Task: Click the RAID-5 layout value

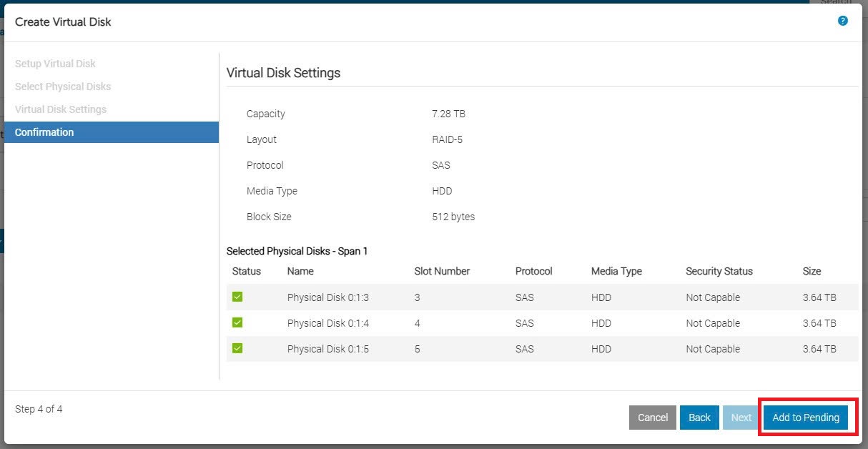Action: tap(447, 139)
